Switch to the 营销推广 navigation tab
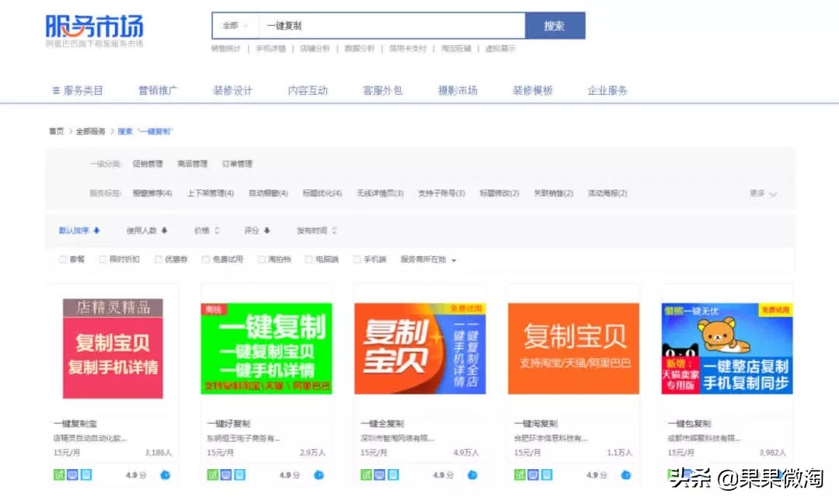This screenshot has height=504, width=839. pos(157,89)
